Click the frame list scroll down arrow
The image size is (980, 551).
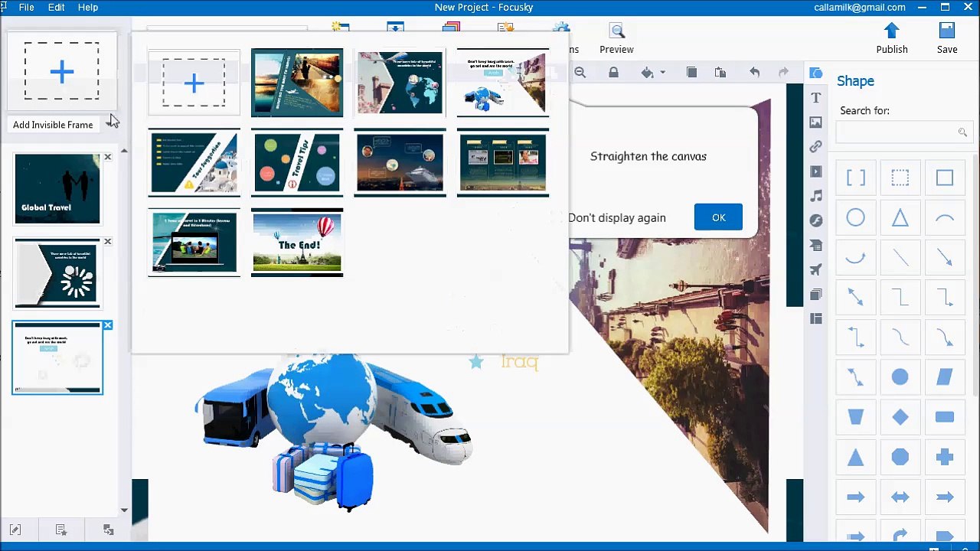coord(124,510)
